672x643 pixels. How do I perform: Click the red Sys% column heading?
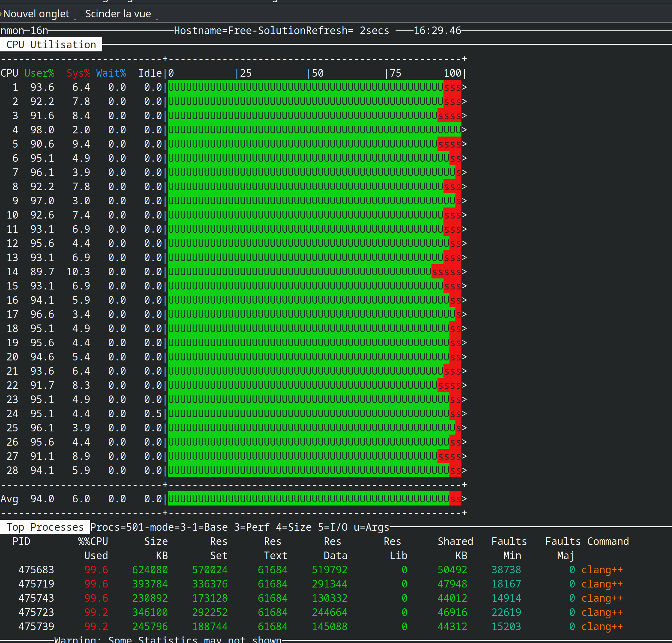[78, 73]
